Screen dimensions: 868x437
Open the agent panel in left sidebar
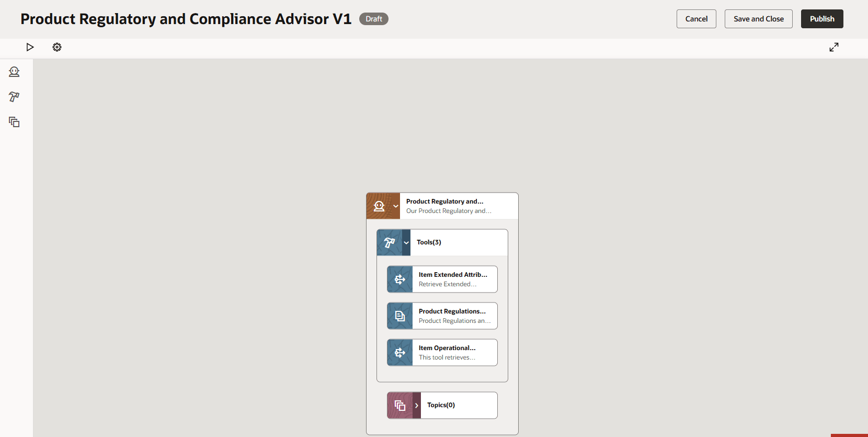14,72
